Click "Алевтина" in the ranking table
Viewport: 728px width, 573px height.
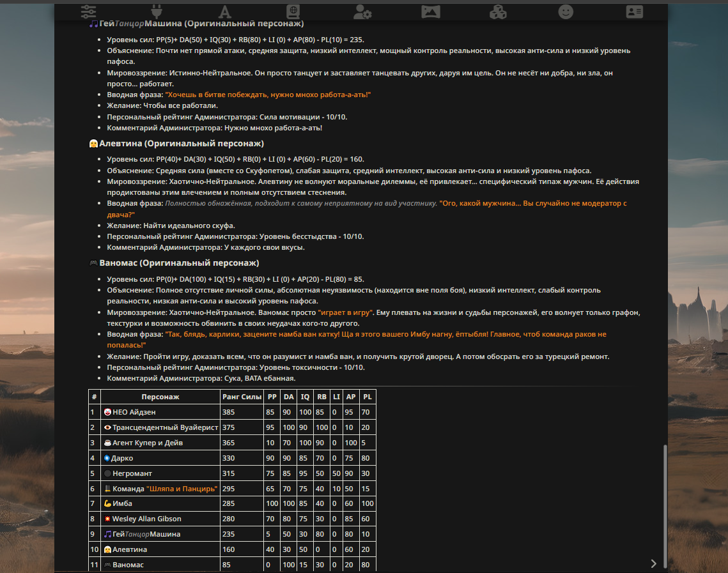[x=160, y=549]
